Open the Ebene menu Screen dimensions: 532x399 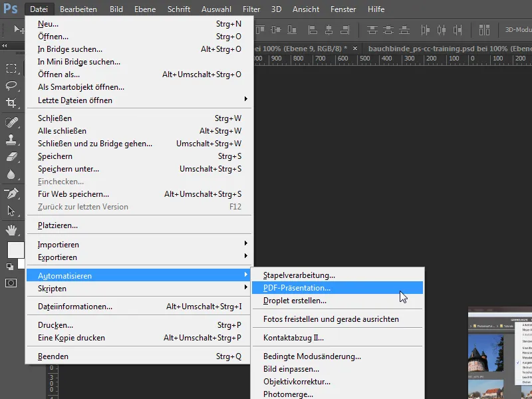(x=145, y=9)
